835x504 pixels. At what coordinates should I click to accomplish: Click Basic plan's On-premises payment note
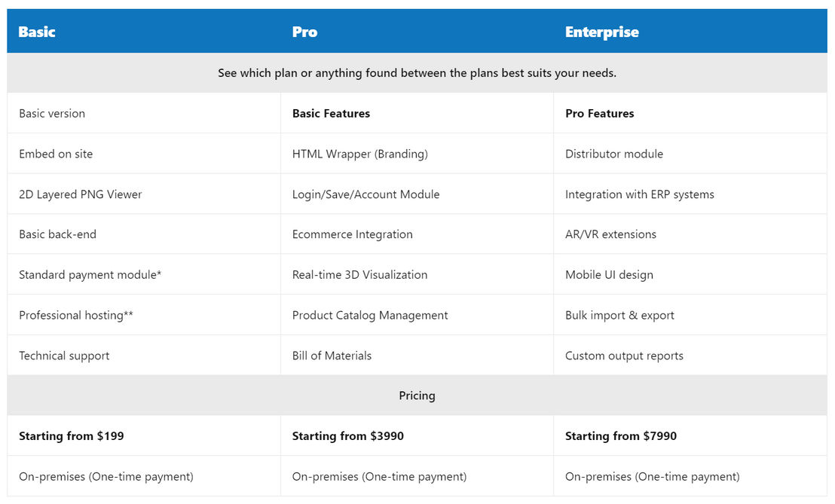click(x=106, y=476)
